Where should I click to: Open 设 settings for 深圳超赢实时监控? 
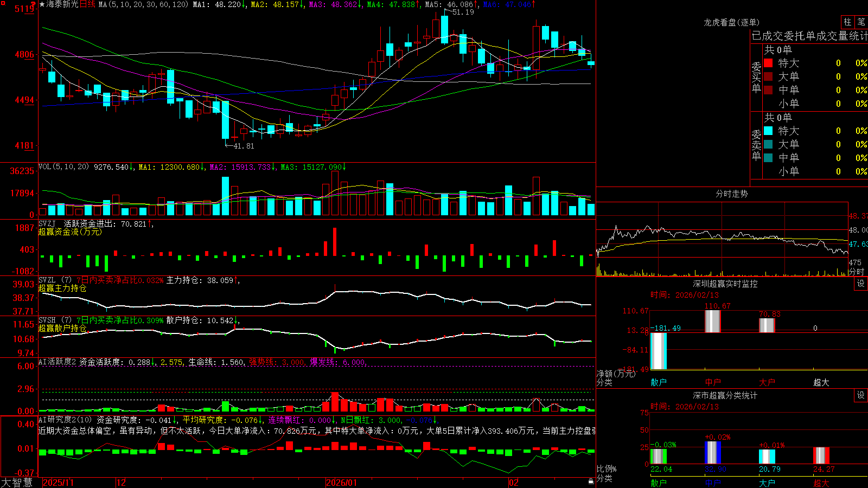click(861, 284)
